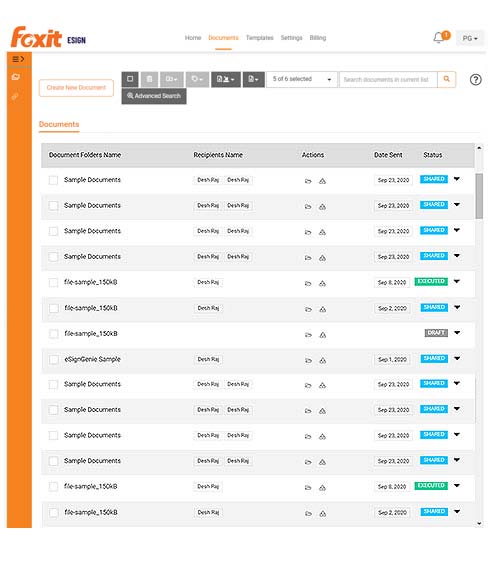Open the PG user account dropdown

[470, 38]
